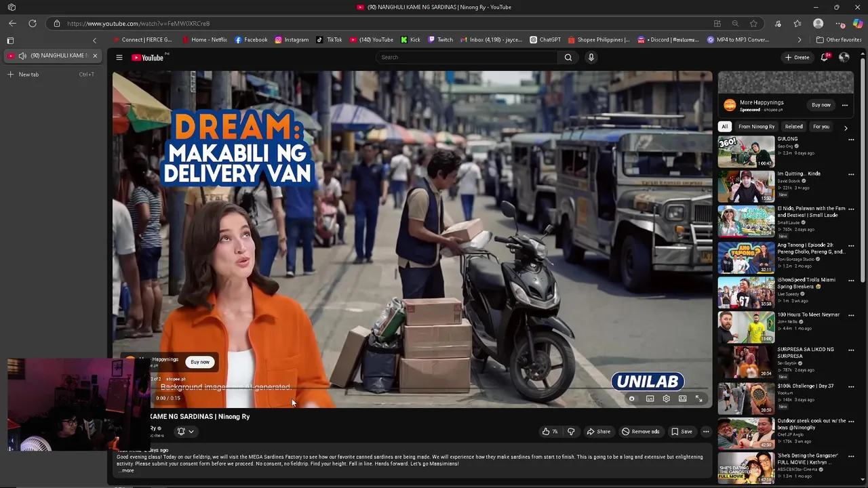Open Facebook bookmark in favorites bar

pyautogui.click(x=251, y=40)
